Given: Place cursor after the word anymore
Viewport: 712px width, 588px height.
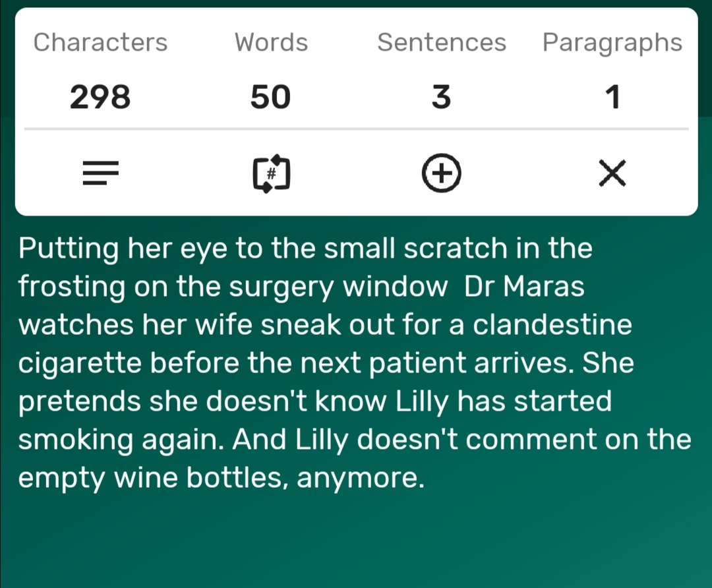Looking at the screenshot, I should tap(424, 478).
